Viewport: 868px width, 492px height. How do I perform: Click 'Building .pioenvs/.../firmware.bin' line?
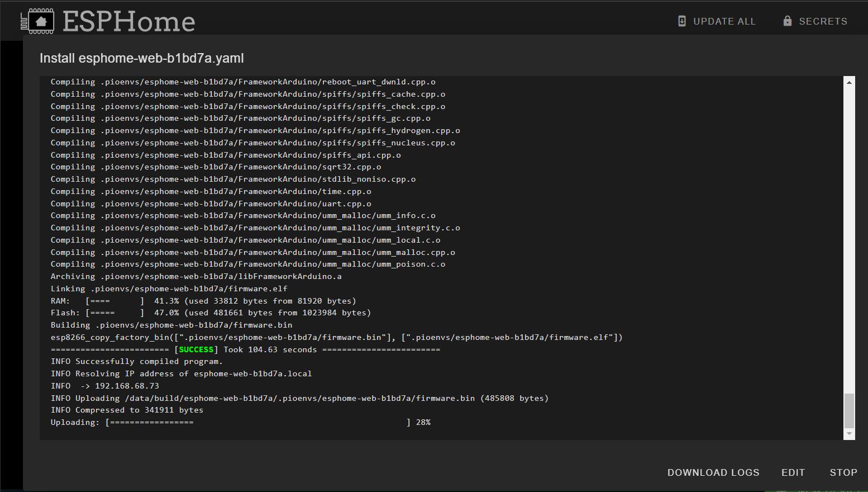pyautogui.click(x=171, y=325)
